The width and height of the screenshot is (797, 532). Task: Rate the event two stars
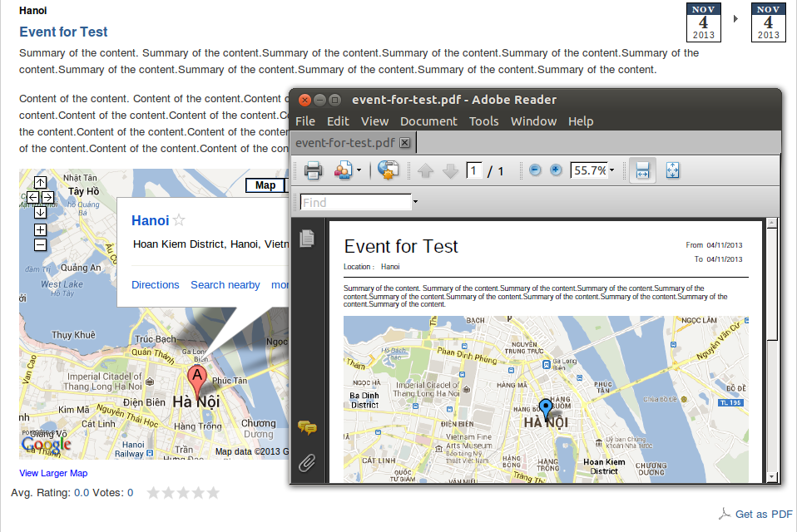pyautogui.click(x=168, y=493)
